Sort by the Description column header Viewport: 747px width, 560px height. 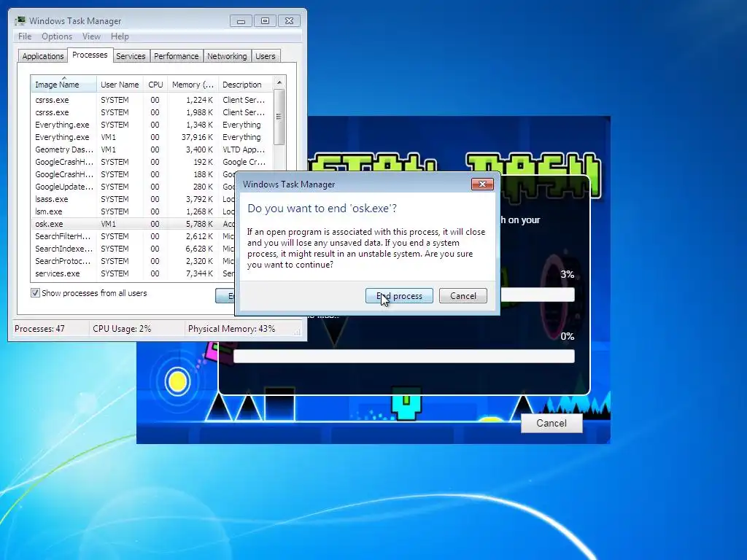(x=245, y=85)
